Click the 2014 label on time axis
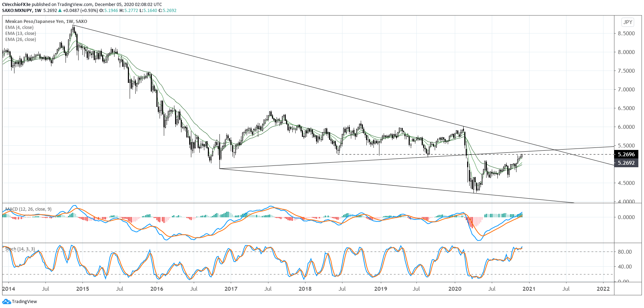This screenshot has width=644, height=308. pos(8,289)
